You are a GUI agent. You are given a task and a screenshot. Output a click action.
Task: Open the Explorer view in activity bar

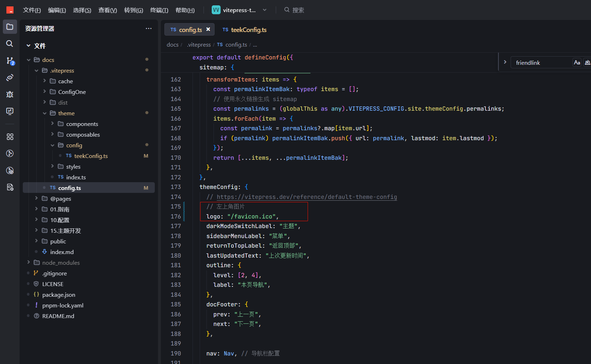pos(10,27)
